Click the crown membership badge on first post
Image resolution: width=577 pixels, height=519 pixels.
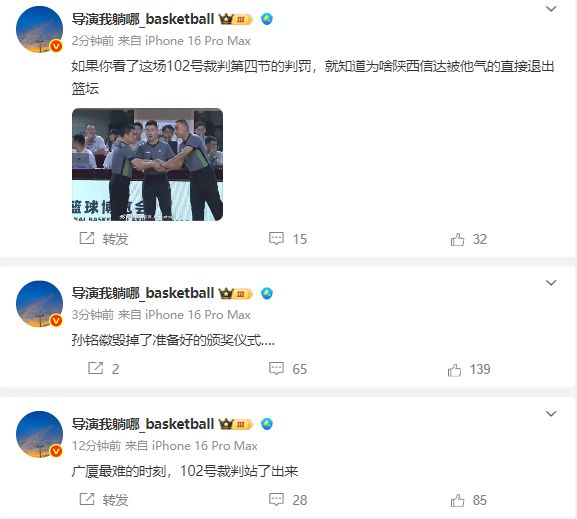(236, 19)
